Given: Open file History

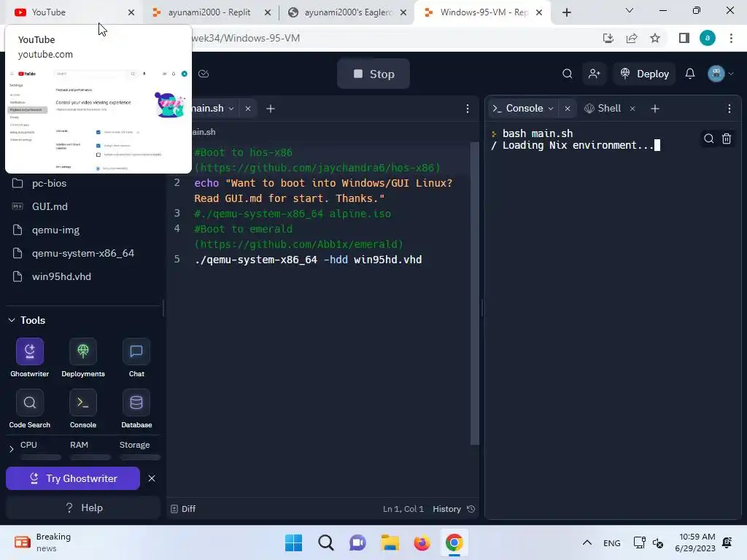Looking at the screenshot, I should [x=454, y=509].
